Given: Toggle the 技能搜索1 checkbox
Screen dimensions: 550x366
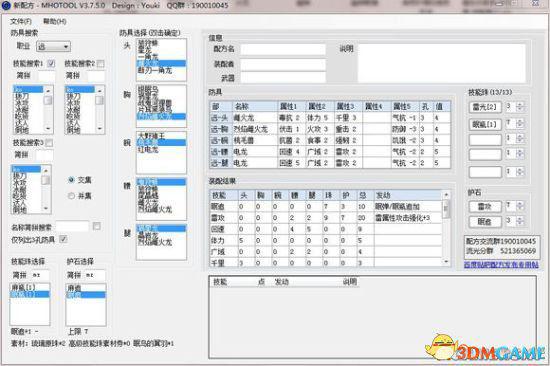Looking at the screenshot, I should (x=51, y=64).
